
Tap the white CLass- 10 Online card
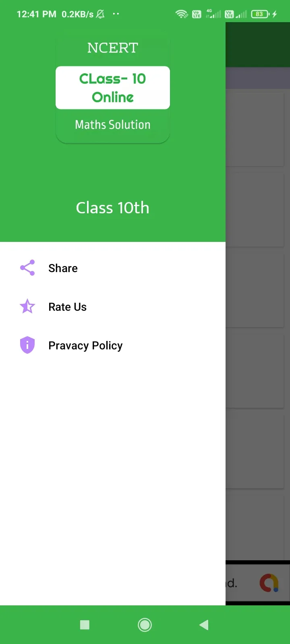tap(113, 88)
